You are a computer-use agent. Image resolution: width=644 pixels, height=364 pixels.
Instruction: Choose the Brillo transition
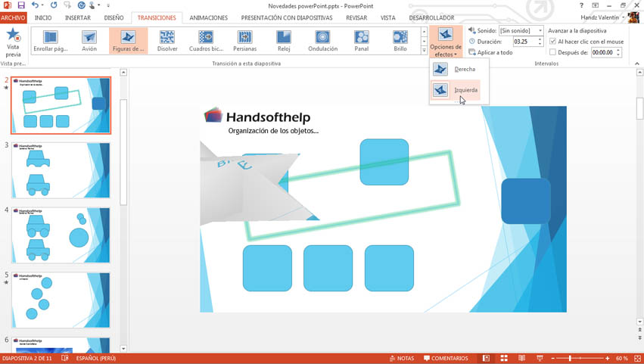[400, 38]
